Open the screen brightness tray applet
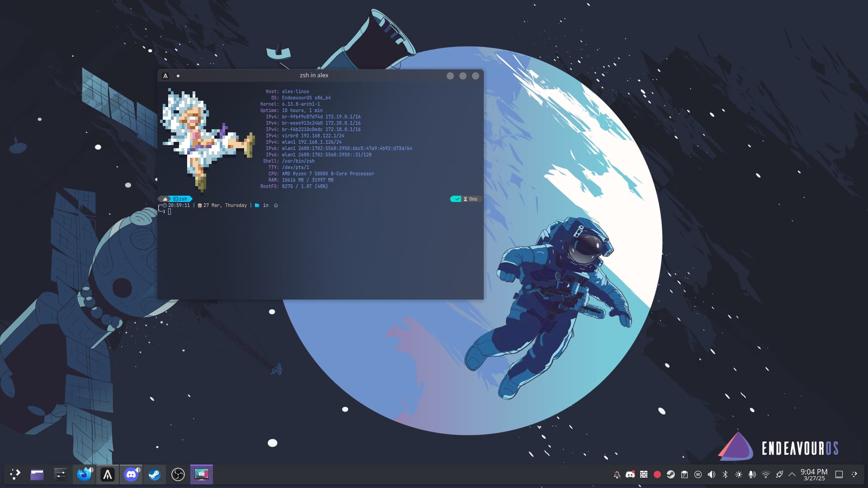 (739, 474)
